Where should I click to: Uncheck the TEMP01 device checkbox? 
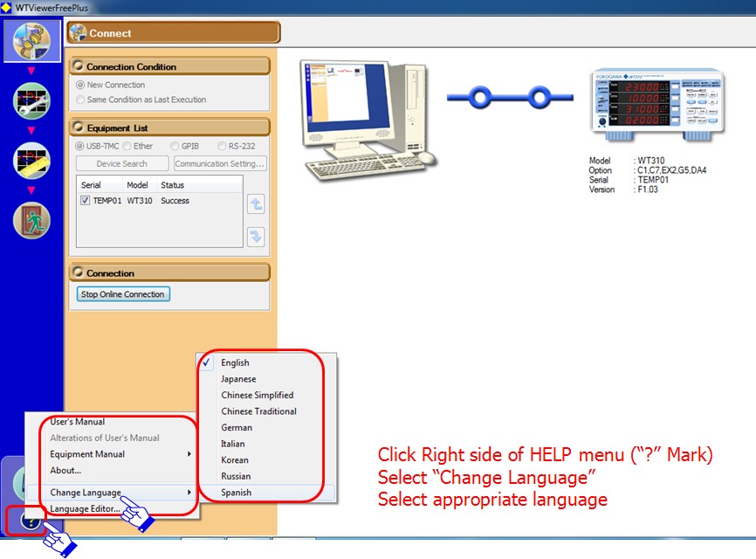tap(86, 201)
